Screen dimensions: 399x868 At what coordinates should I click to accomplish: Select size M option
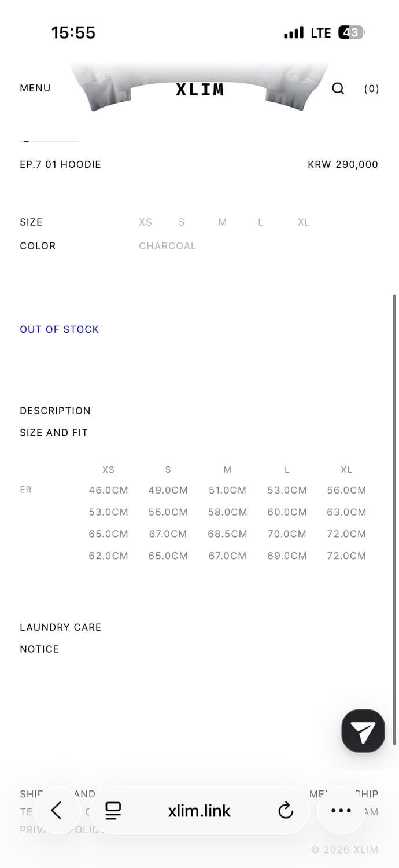(x=223, y=222)
